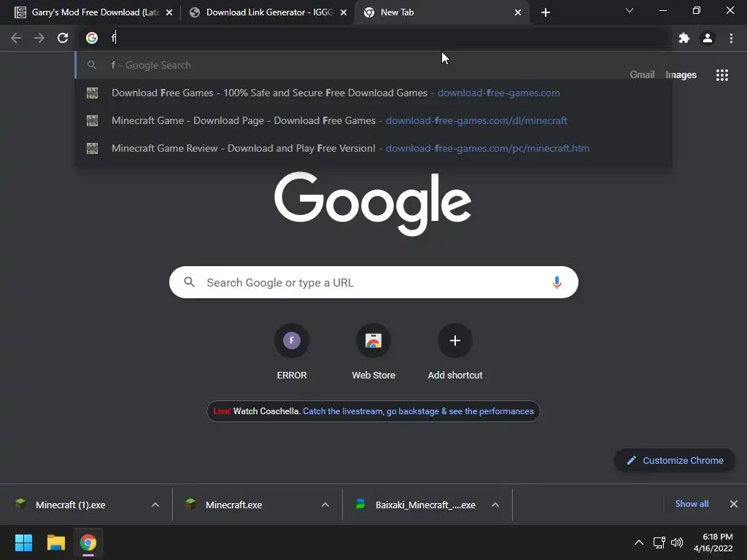
Task: Open the tab search chevron
Action: [630, 10]
